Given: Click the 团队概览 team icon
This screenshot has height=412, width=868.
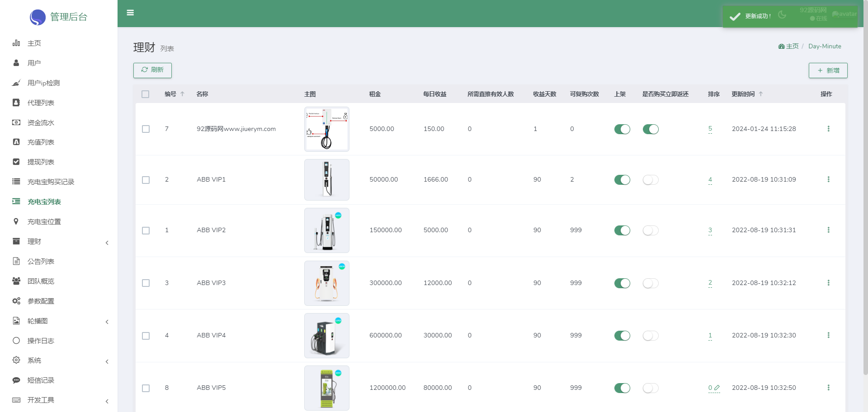Looking at the screenshot, I should click(16, 281).
